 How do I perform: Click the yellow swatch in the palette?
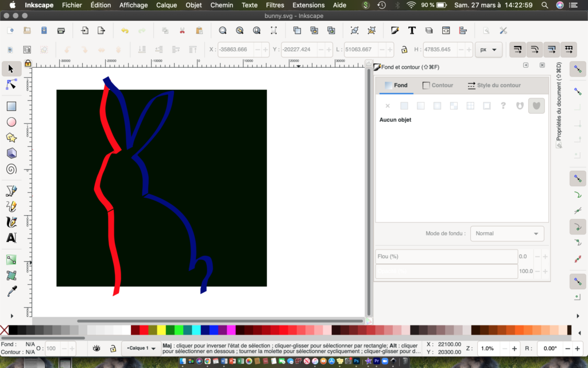point(161,330)
